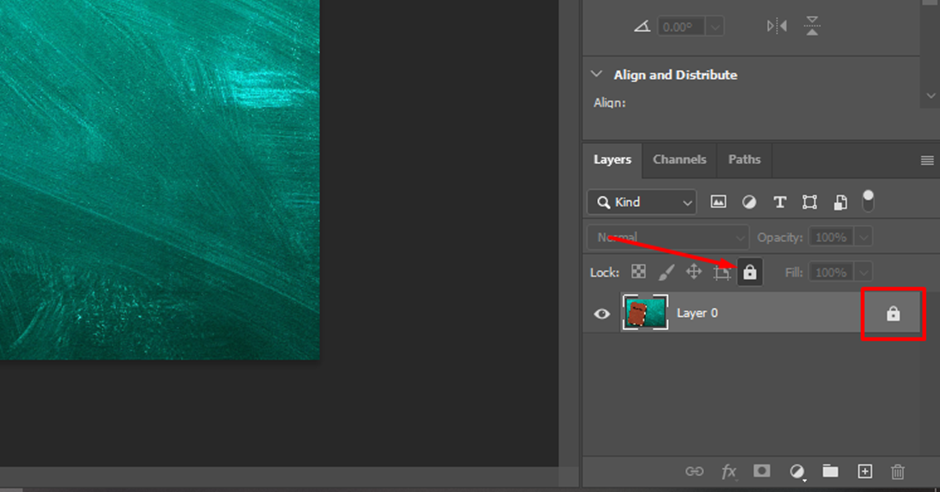Click the Opacity 100% value field

[x=831, y=237]
